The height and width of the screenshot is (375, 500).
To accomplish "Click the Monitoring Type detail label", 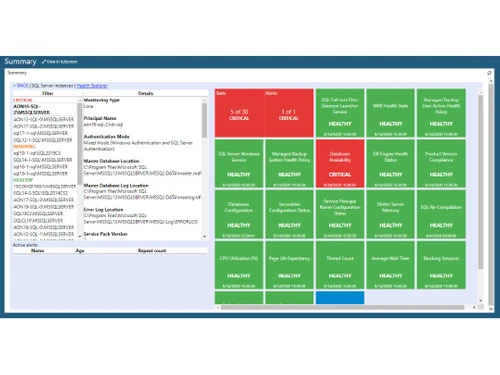I will (x=101, y=100).
